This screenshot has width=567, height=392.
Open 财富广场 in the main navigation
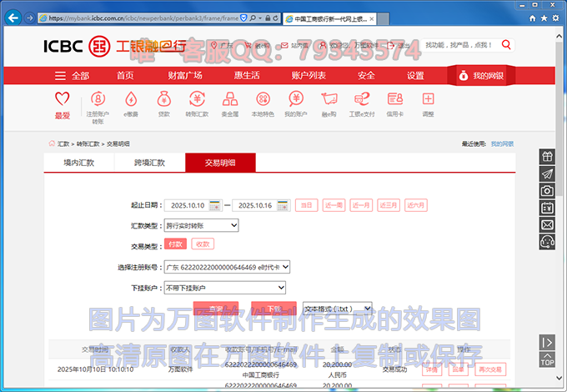click(x=185, y=75)
